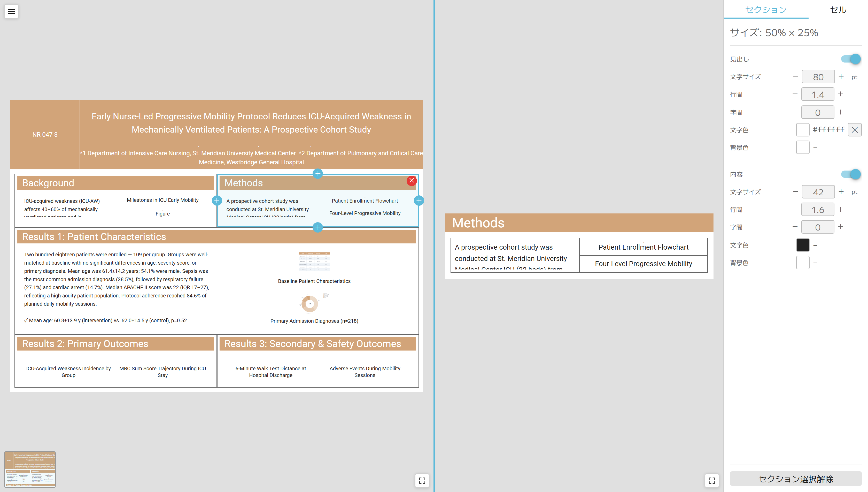Increase content 文字サイズ with plus
Screen dimensions: 868x492
point(841,192)
